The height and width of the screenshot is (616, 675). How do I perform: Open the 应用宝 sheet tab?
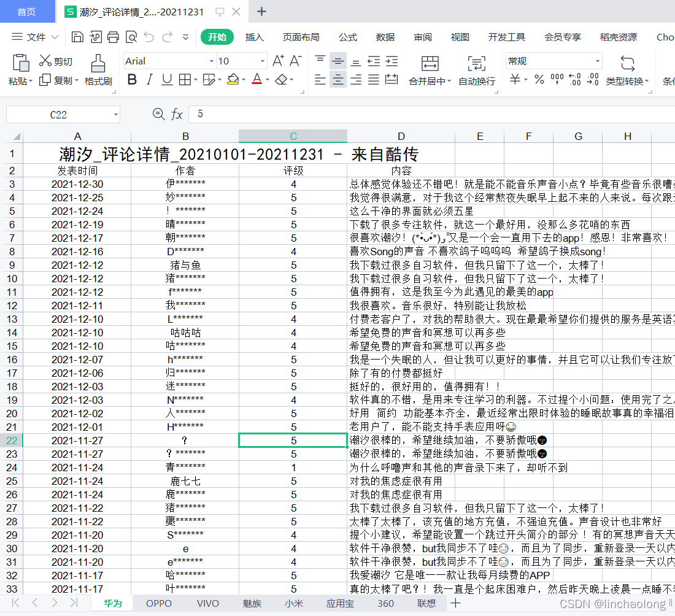coord(340,604)
